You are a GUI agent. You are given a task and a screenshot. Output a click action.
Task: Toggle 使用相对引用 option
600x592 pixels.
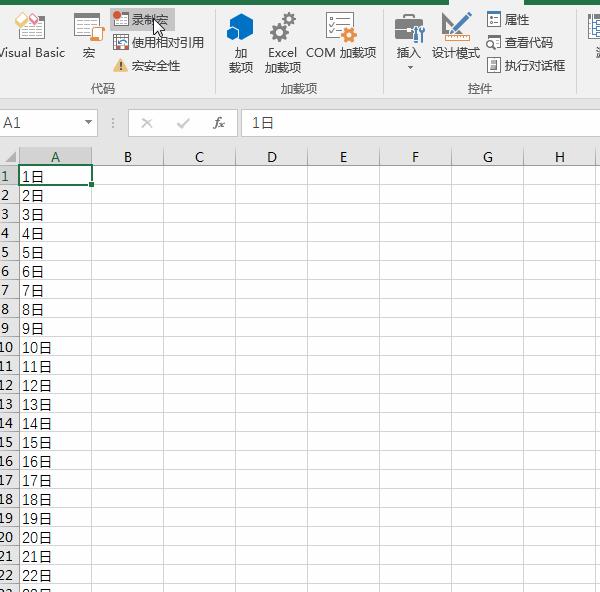point(158,42)
